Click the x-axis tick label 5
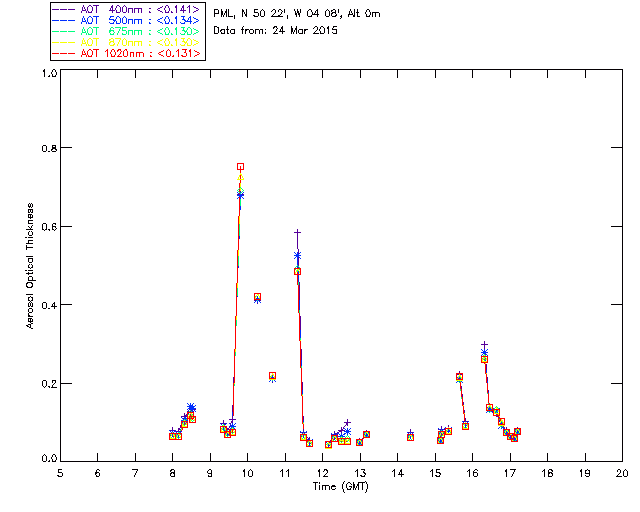The height and width of the screenshot is (512, 640). click(60, 474)
